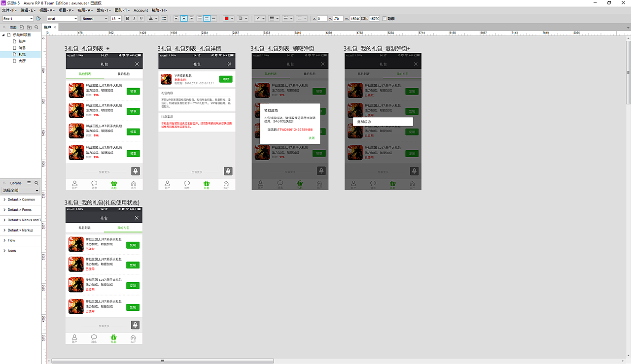Image resolution: width=631 pixels, height=364 pixels.
Task: Search pages using the magnifier icon
Action: point(36,27)
